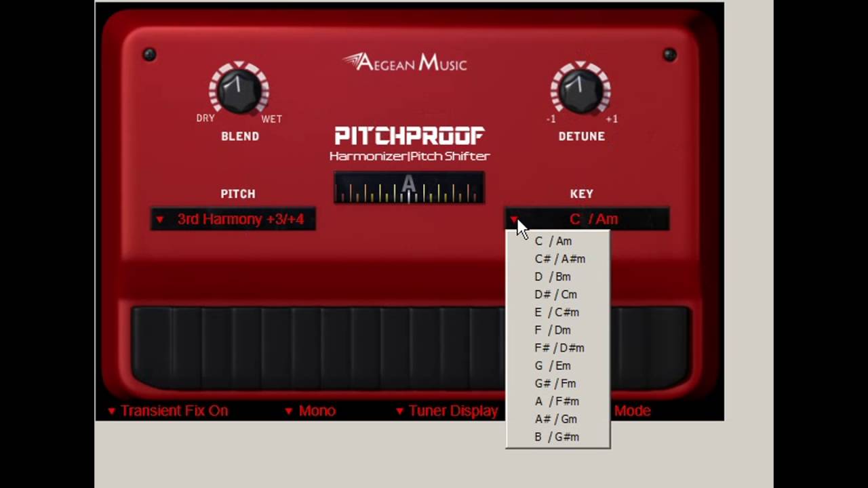Click the black footswitch pedal
This screenshot has height=488, width=868.
coord(411,348)
